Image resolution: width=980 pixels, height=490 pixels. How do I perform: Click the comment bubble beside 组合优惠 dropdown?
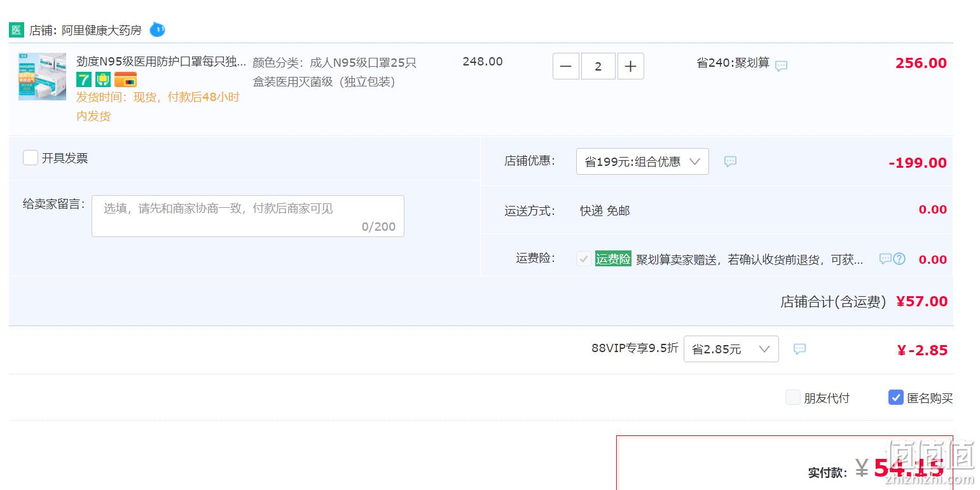[730, 161]
